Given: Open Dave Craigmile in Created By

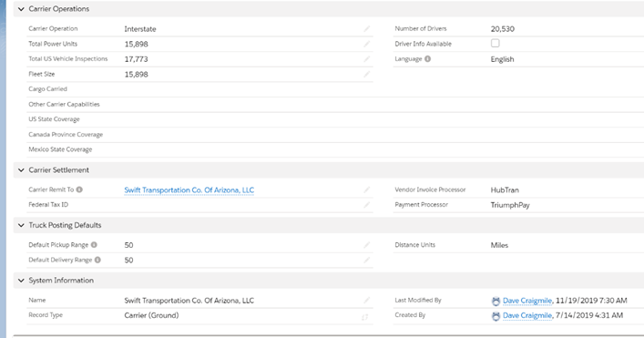Looking at the screenshot, I should coord(527,315).
